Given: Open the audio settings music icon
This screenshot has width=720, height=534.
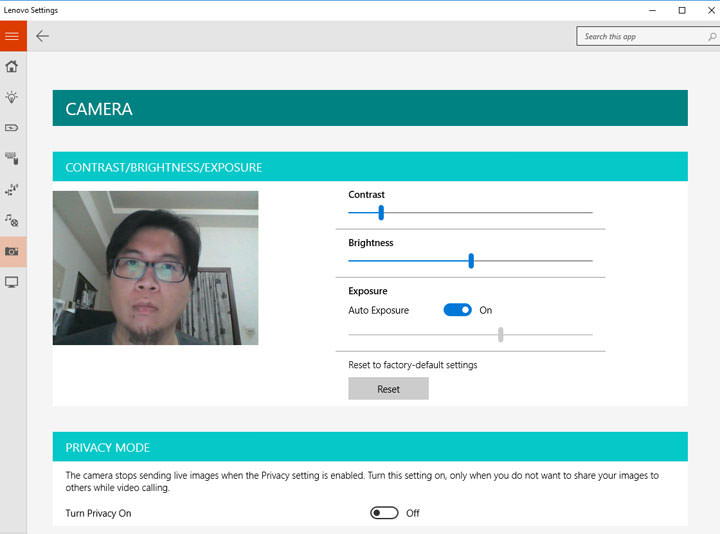Looking at the screenshot, I should pos(12,220).
